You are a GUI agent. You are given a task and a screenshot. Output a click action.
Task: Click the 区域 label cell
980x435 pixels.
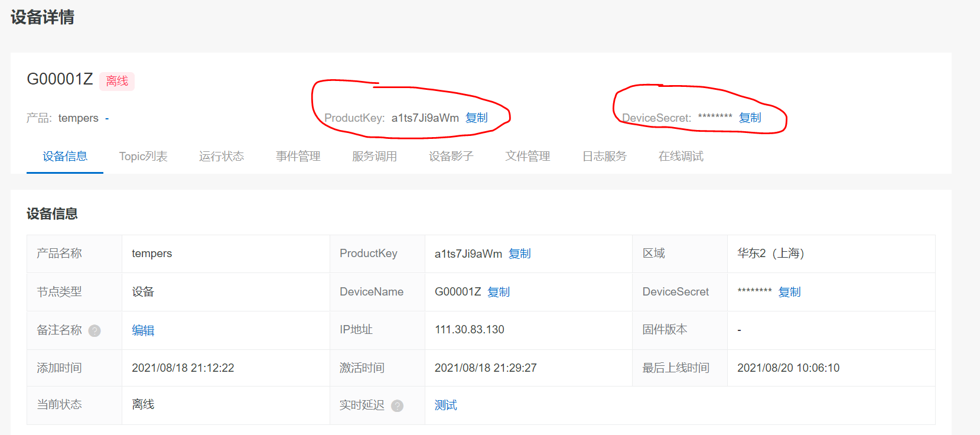(x=680, y=254)
